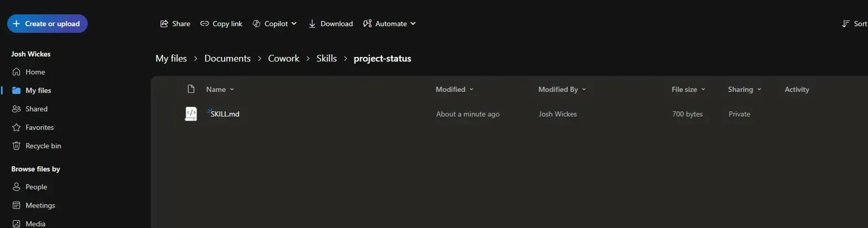Browse files by Meetings

(40, 205)
